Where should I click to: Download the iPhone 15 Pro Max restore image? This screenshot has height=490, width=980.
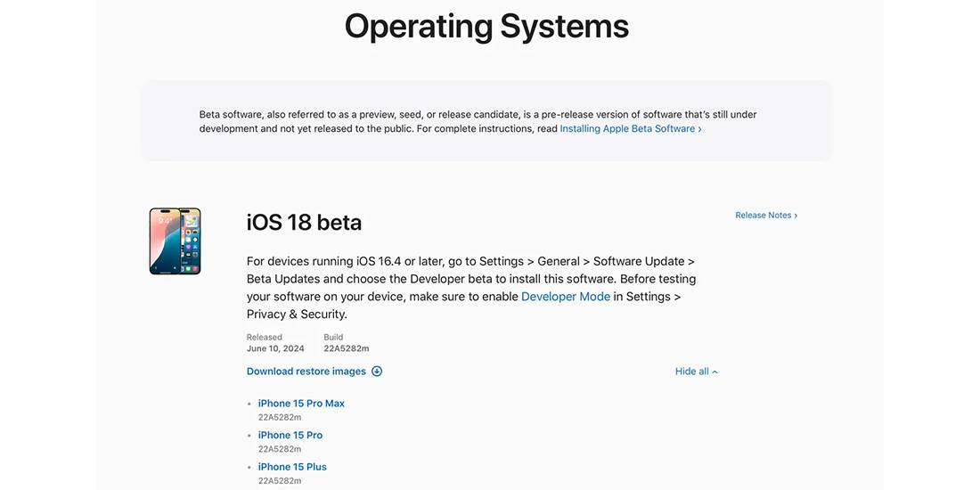[x=301, y=403]
